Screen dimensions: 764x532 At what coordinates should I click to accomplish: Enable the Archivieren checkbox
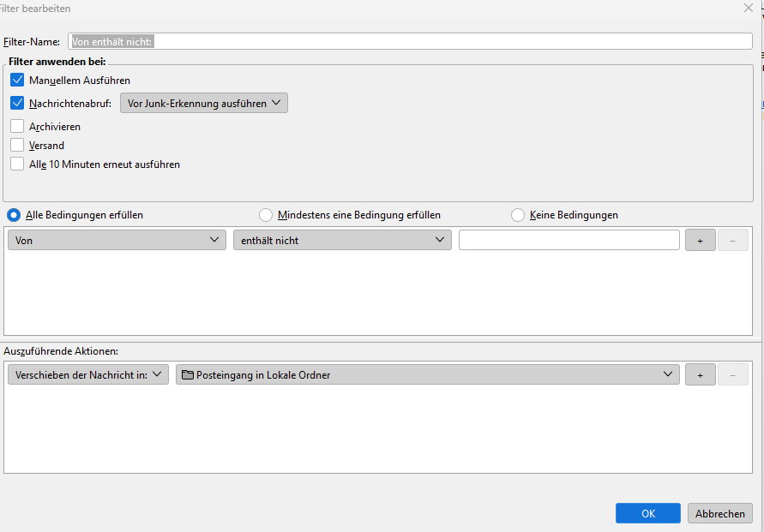[17, 126]
